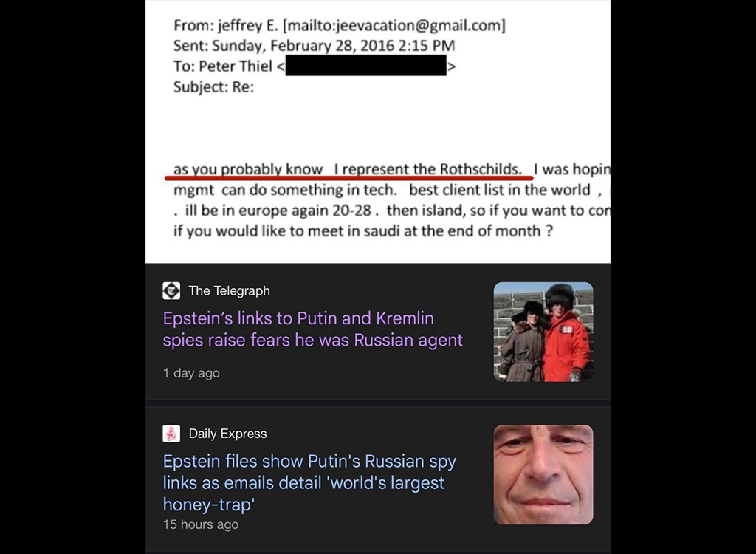Click the 'Subject: Re:' line
This screenshot has height=554, width=756.
click(213, 87)
